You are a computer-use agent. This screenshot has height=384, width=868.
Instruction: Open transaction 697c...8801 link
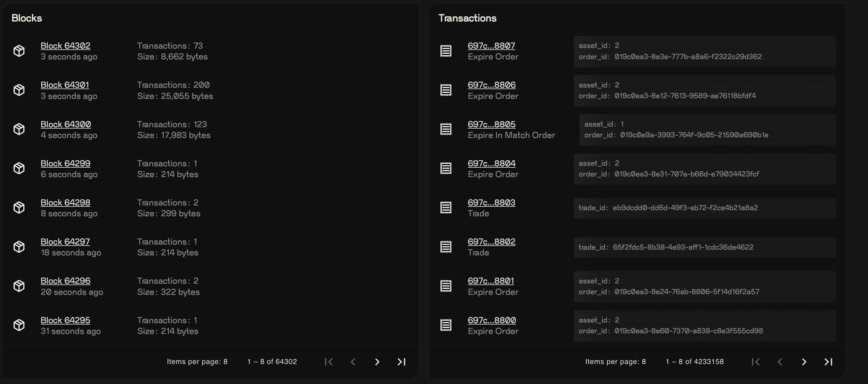point(490,281)
